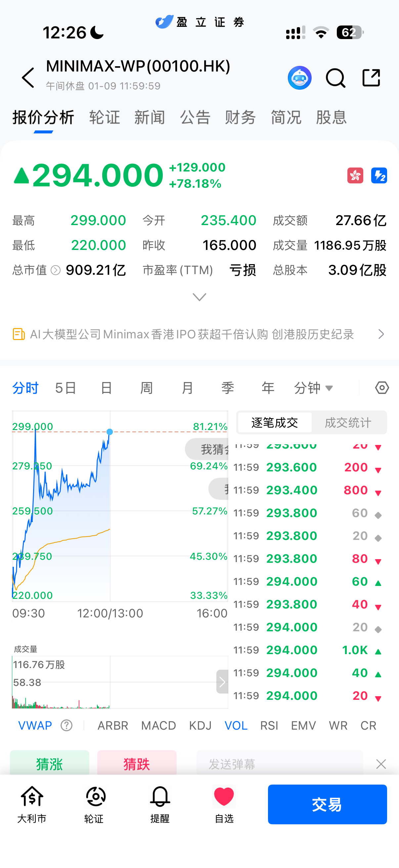Enable VWAP indicator

pyautogui.click(x=35, y=725)
